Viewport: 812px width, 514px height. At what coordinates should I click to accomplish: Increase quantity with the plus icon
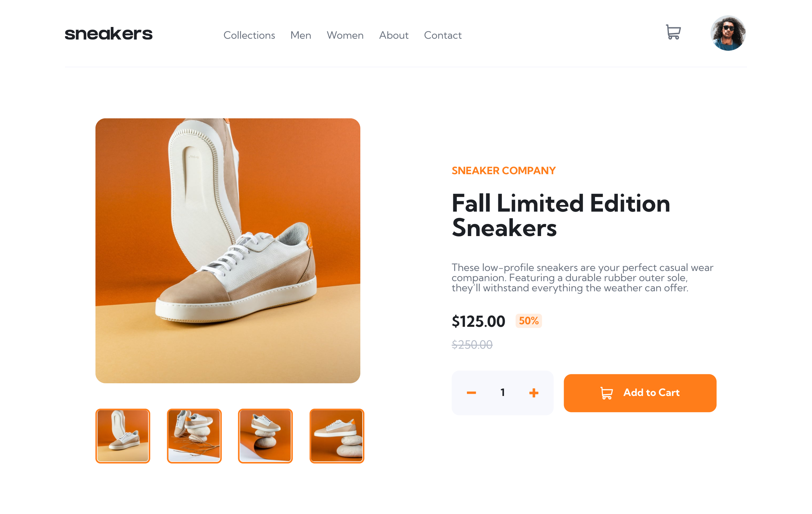point(534,392)
